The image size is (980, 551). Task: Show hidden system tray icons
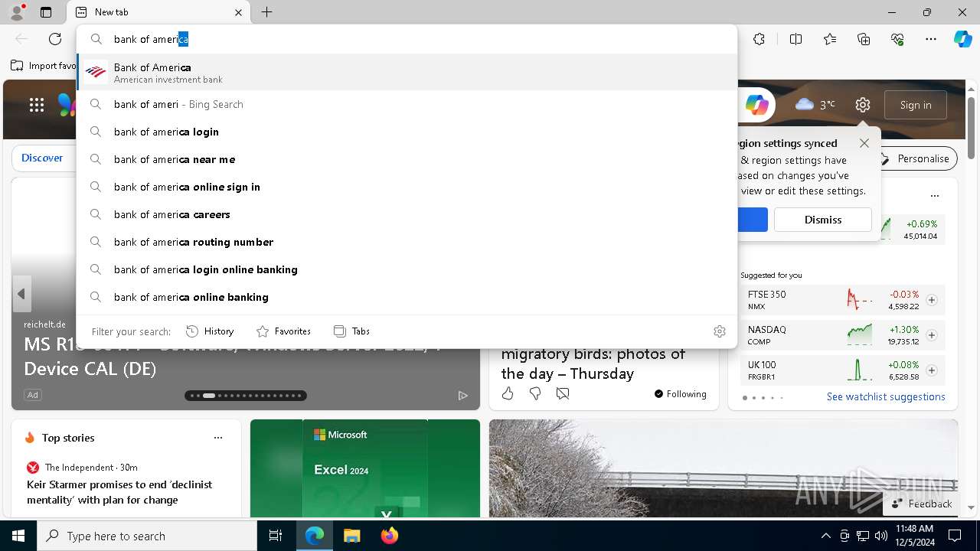825,536
